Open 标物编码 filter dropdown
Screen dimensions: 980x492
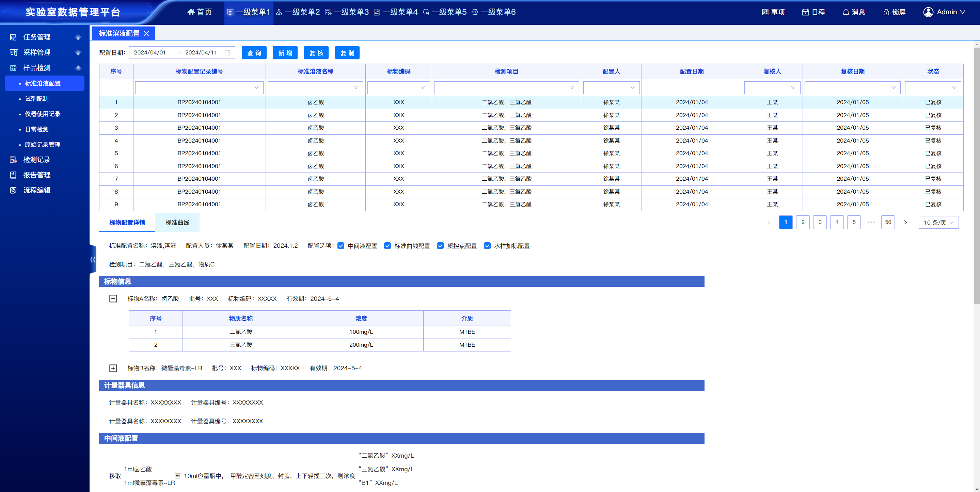click(x=399, y=88)
